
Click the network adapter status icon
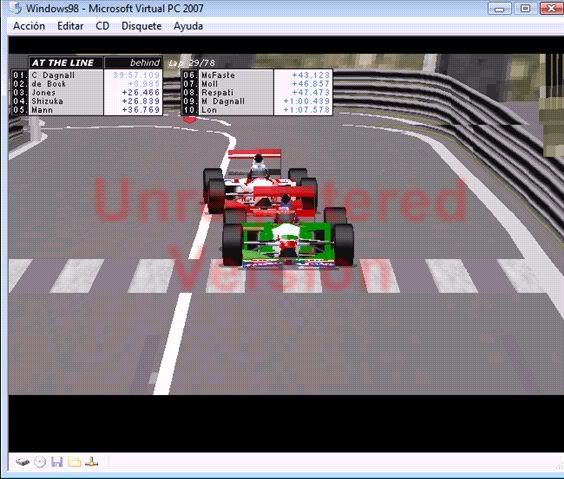click(91, 462)
